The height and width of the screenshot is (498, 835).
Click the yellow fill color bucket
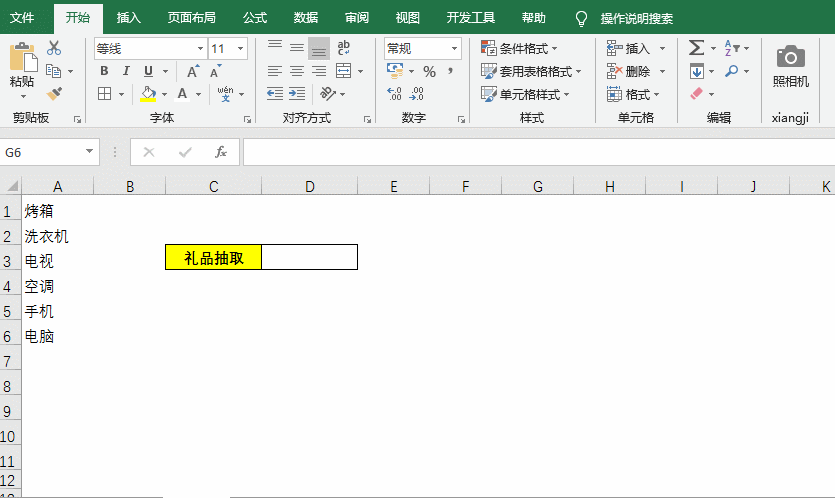[x=148, y=94]
